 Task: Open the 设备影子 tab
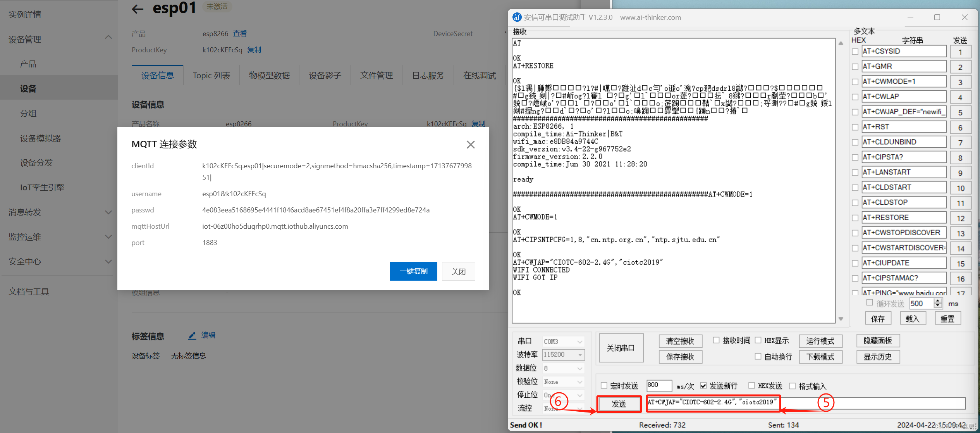click(325, 75)
